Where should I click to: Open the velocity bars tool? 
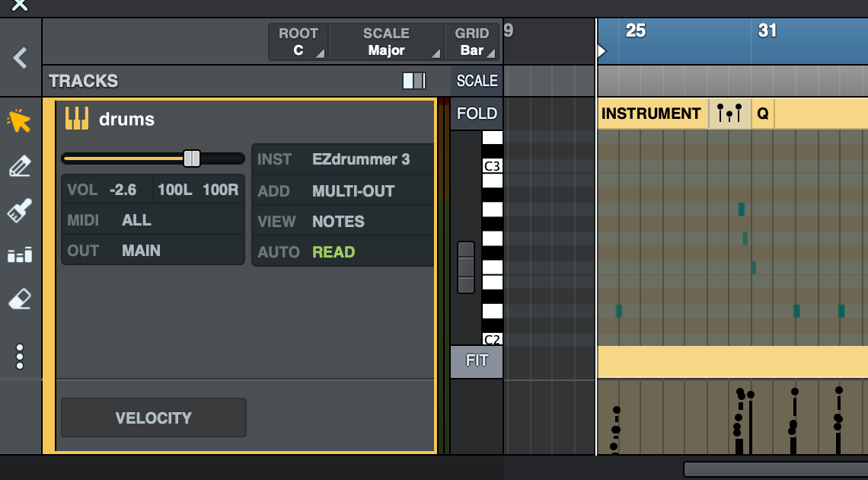[20, 255]
